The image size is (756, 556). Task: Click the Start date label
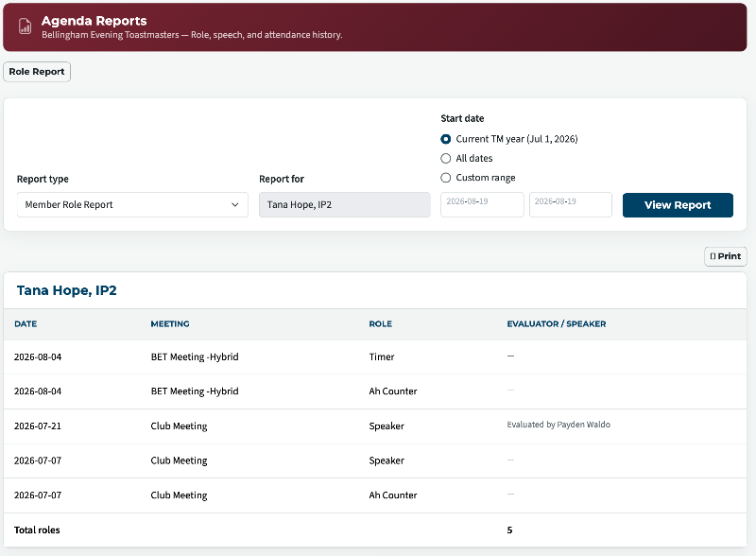coord(462,118)
